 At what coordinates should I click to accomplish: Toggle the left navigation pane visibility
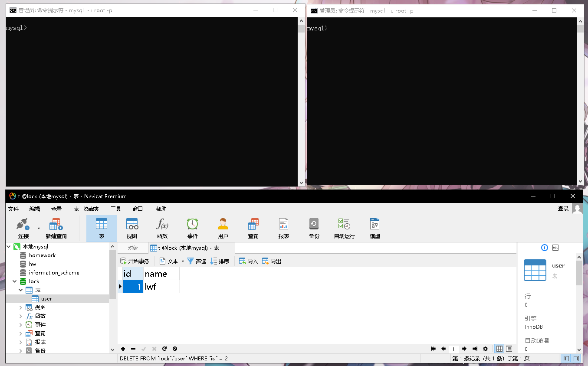pos(566,359)
